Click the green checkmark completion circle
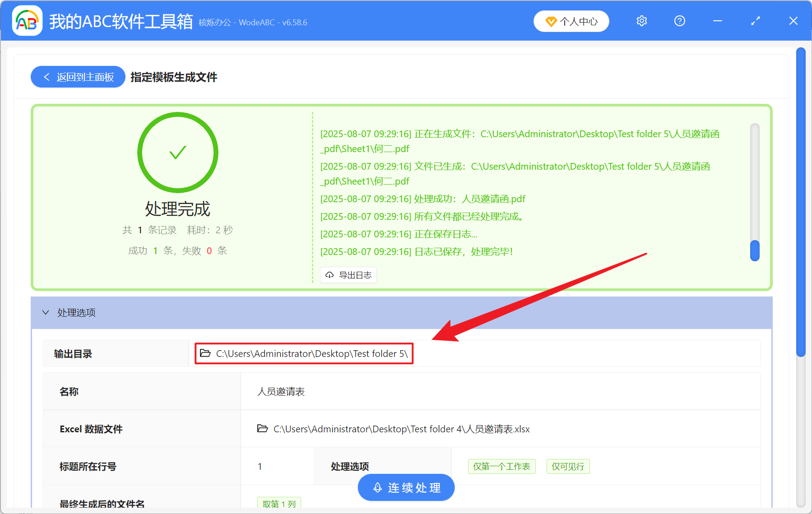The width and height of the screenshot is (812, 514). click(178, 153)
